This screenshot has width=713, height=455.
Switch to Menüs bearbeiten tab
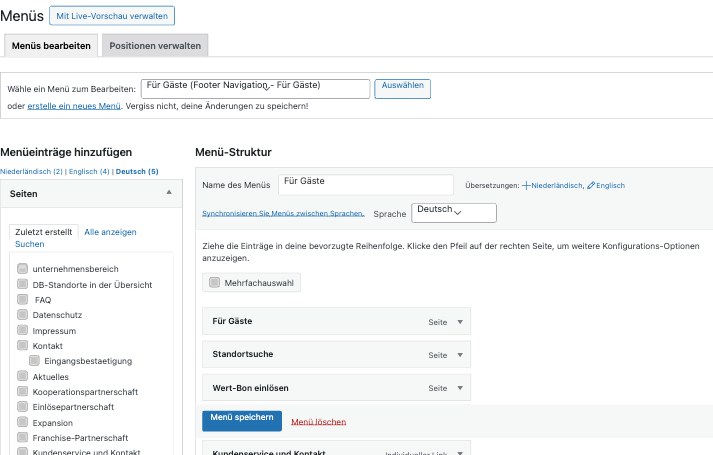pos(51,45)
